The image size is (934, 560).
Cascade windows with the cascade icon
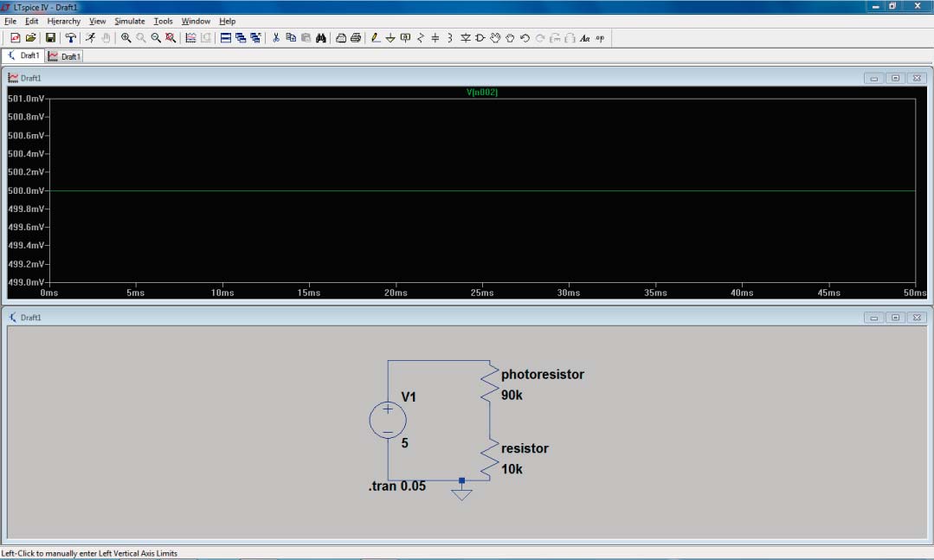point(241,38)
